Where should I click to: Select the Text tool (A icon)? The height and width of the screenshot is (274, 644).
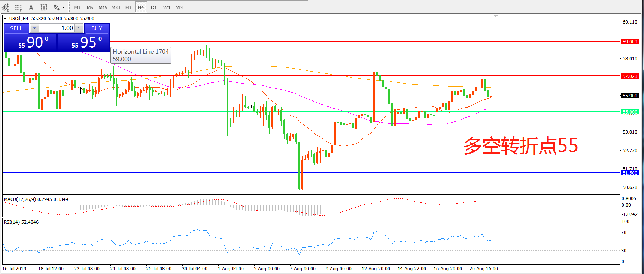click(x=31, y=7)
